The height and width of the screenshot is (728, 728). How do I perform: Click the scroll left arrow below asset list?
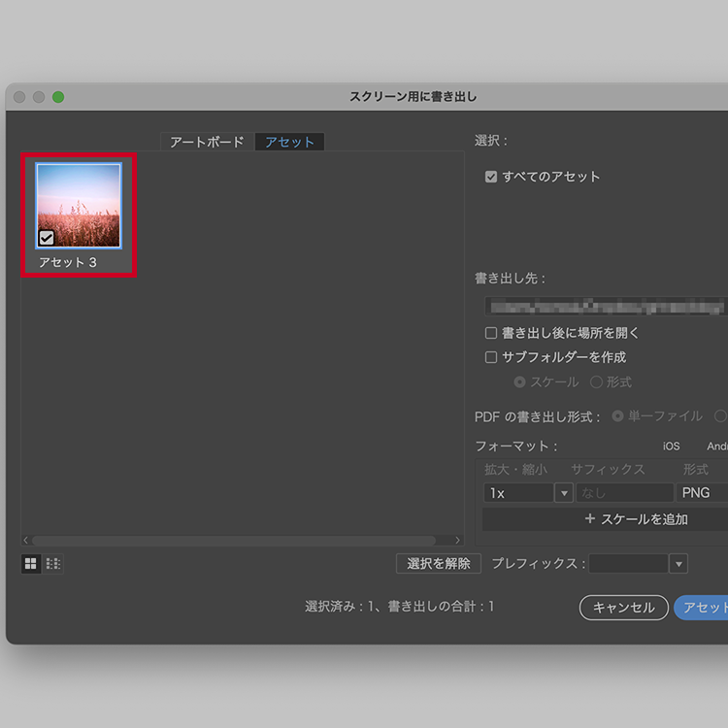26,541
